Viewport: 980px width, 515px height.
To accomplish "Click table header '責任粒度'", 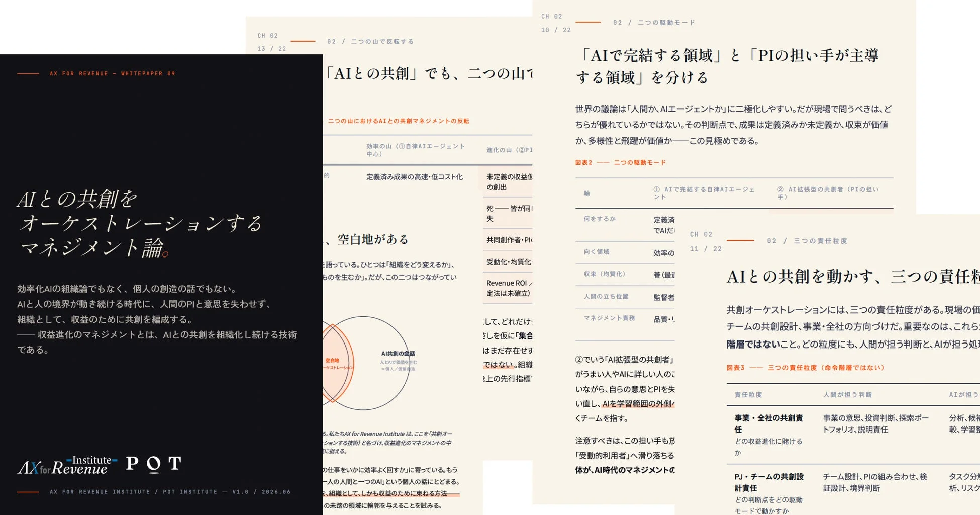I will pos(748,395).
